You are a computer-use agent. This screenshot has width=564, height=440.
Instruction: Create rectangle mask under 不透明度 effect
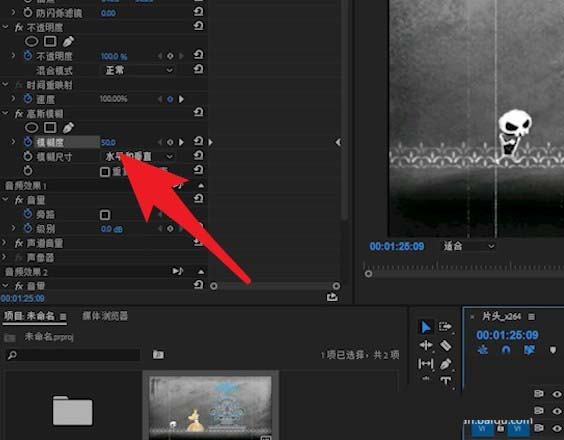pos(50,41)
